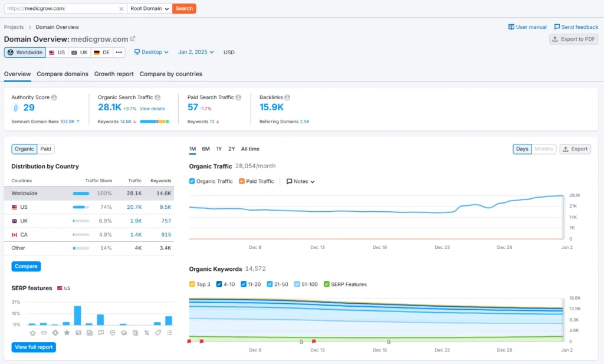604x364 pixels.
Task: Click the Worldwide traffic share progress bar
Action: [81, 194]
